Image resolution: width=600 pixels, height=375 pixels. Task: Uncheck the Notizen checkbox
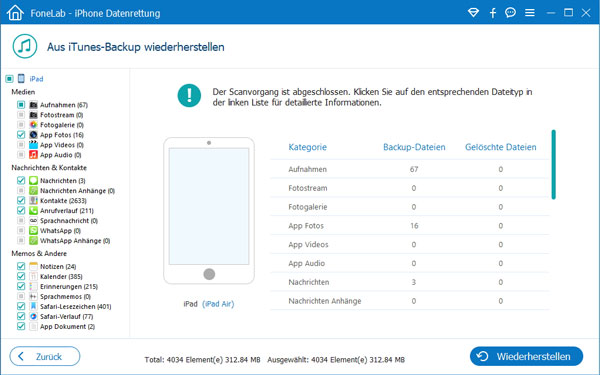(x=21, y=266)
